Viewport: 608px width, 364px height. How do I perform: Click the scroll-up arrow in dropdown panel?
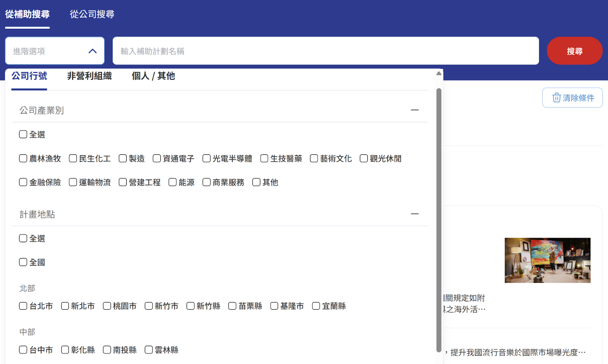pos(439,74)
